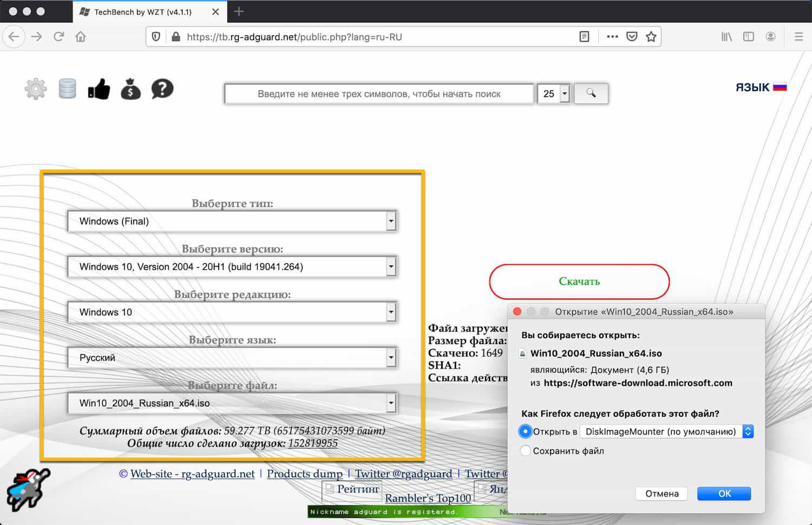Bookmark this page with the star
Viewport: 812px width, 525px height.
point(651,37)
